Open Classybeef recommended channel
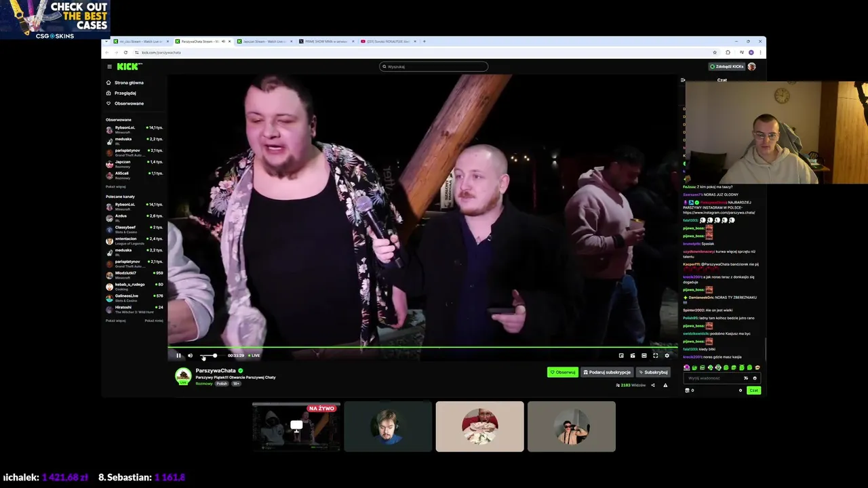Viewport: 868px width, 488px height. point(134,228)
